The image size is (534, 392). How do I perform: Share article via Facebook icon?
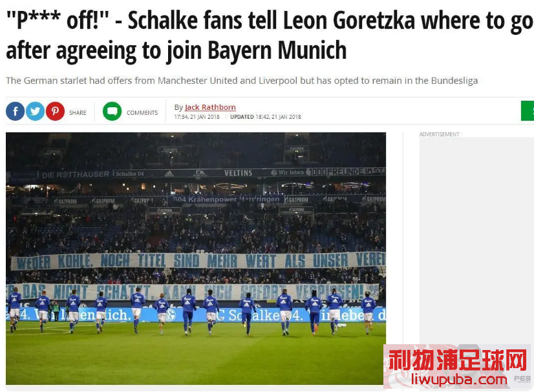pos(16,111)
